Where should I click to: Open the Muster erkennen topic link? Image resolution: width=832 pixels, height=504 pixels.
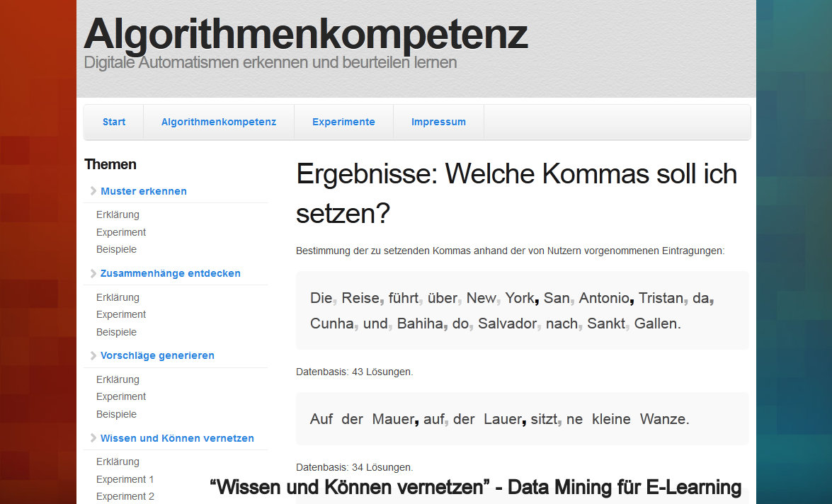[144, 191]
